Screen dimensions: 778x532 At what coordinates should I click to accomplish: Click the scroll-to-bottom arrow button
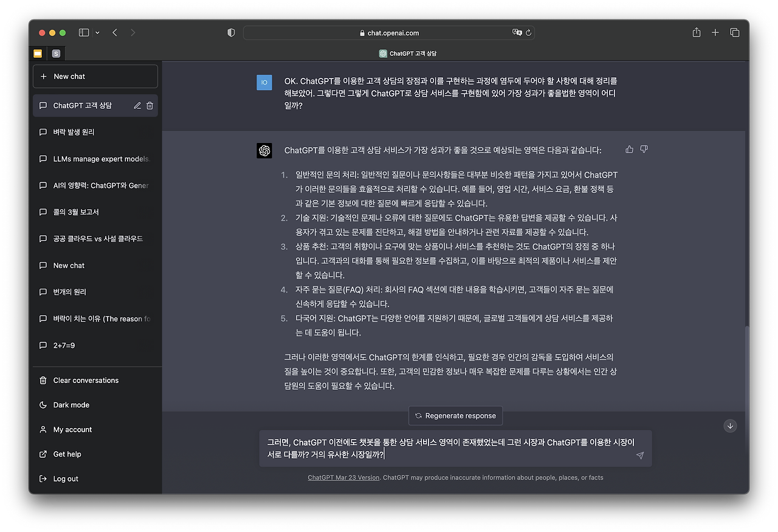point(730,426)
